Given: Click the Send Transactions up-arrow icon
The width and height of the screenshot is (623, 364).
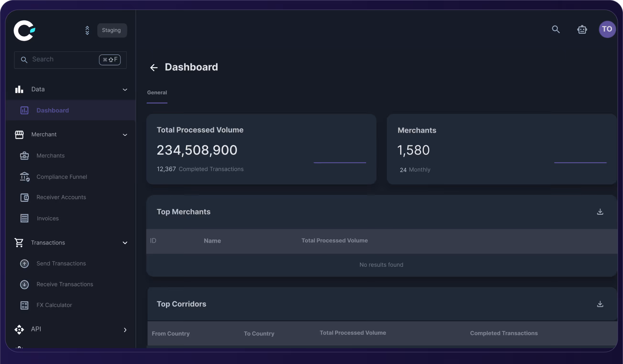Looking at the screenshot, I should click(24, 263).
